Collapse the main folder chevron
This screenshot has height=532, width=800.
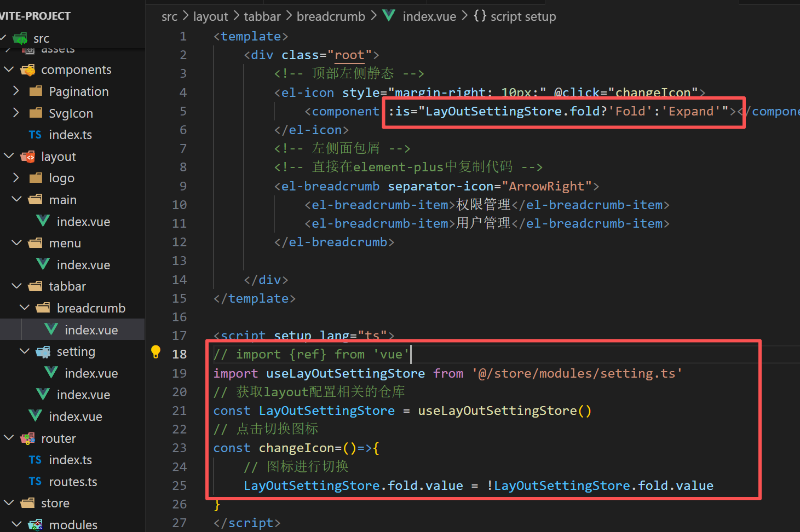pos(16,199)
